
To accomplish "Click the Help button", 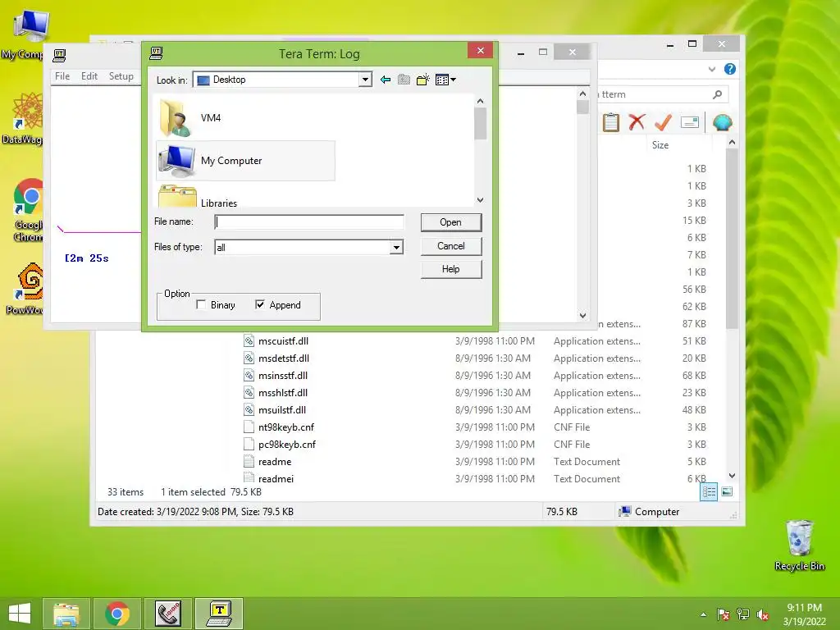I will pos(451,269).
